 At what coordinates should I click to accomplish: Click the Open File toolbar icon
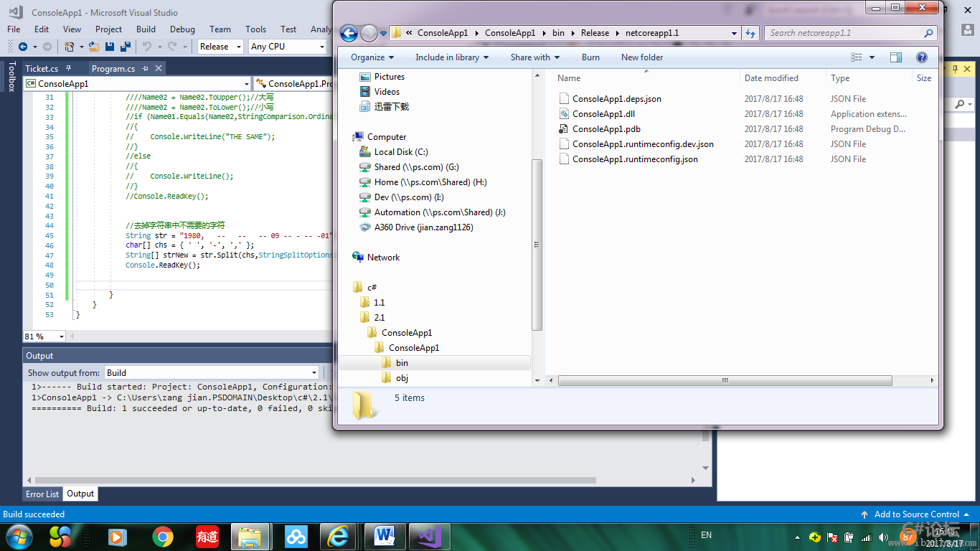tap(93, 47)
